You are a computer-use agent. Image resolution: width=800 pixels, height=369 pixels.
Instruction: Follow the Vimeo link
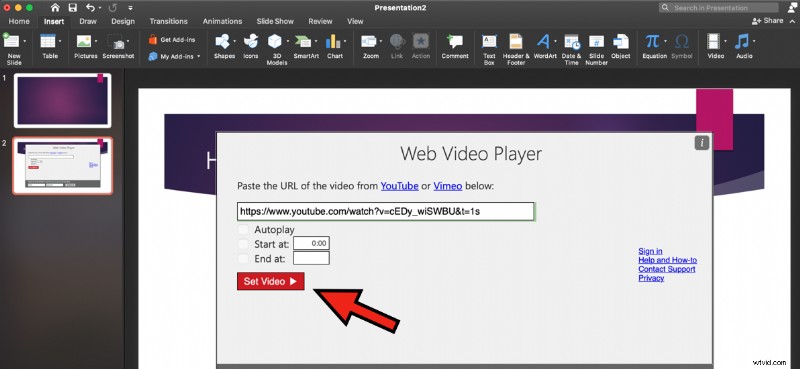tap(447, 186)
